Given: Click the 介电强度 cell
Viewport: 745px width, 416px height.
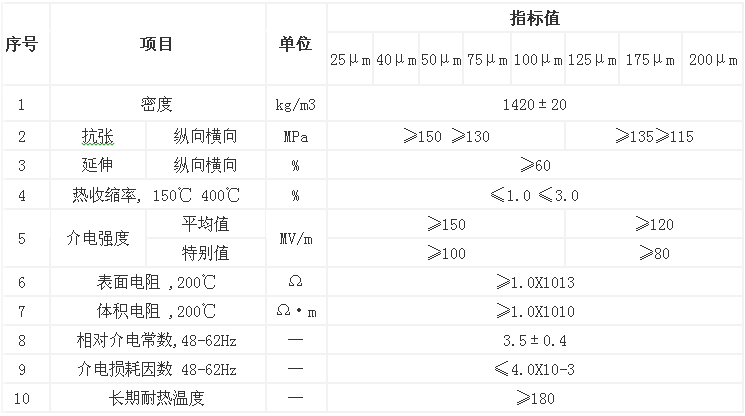Looking at the screenshot, I should click(x=97, y=238).
